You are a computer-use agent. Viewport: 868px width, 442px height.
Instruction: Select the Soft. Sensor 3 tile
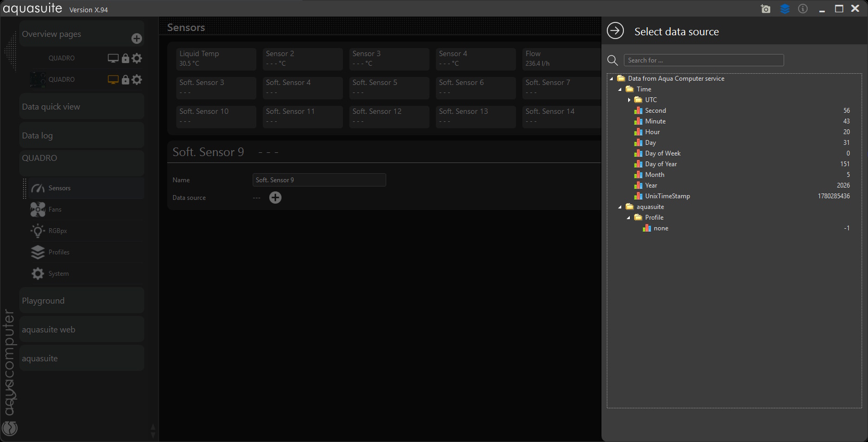click(216, 88)
